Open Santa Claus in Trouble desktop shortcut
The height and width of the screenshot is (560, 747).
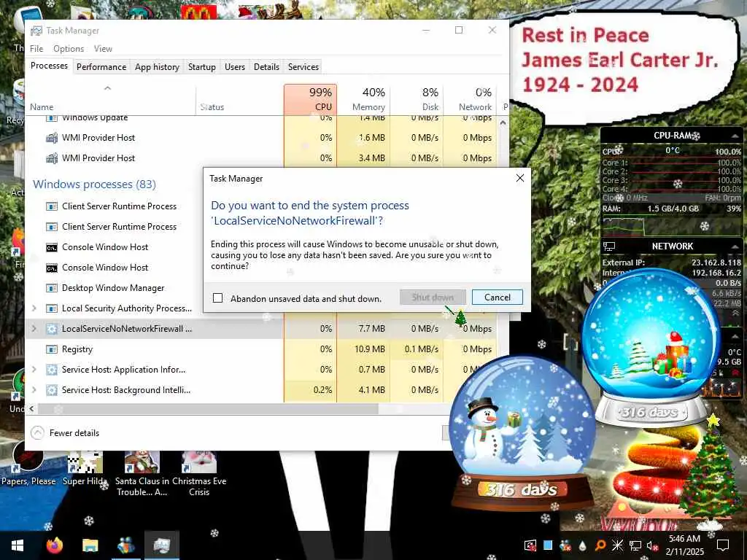142,472
